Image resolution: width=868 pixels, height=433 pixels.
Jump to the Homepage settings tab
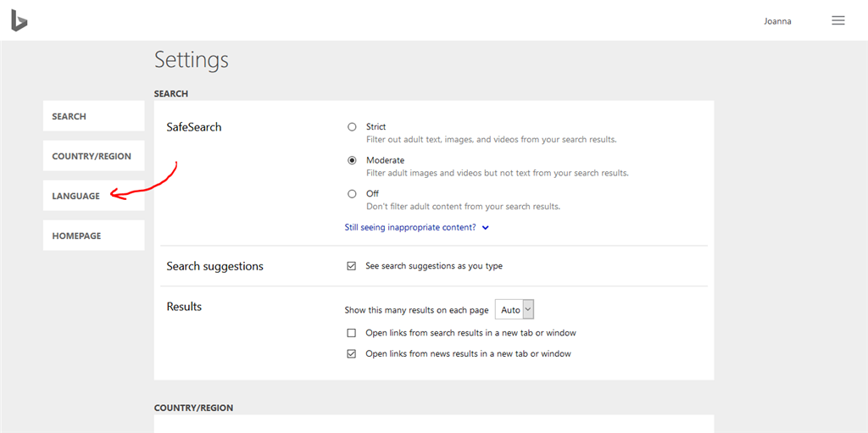[x=93, y=236]
